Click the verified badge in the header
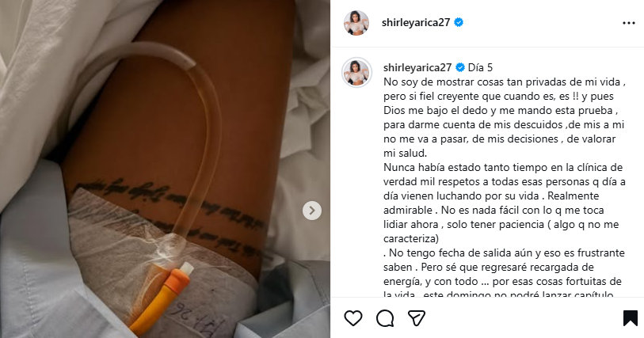The image size is (644, 338). coord(459,23)
